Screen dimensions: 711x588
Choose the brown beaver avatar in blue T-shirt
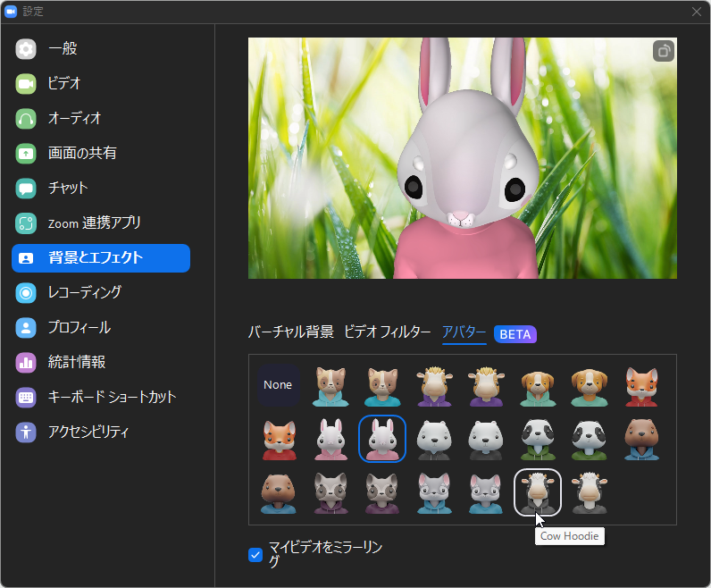coord(279,492)
